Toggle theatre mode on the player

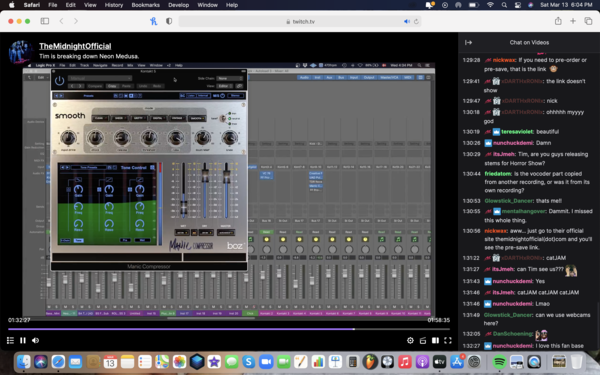click(x=435, y=340)
